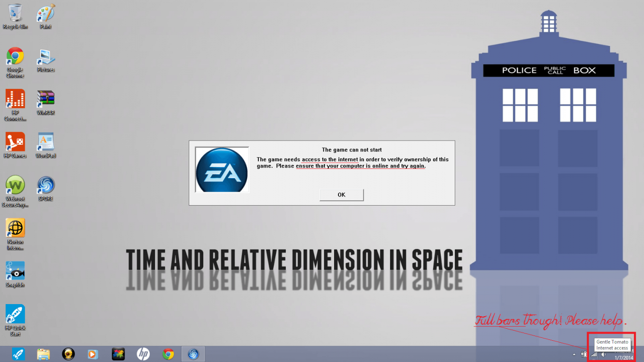The width and height of the screenshot is (644, 362).
Task: Open Norton Internet Security
Action: click(x=15, y=227)
